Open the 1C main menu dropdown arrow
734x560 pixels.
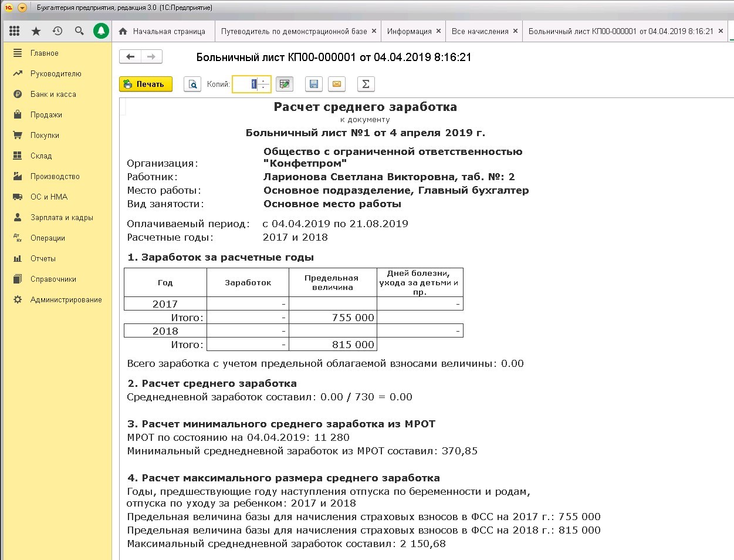(x=22, y=8)
